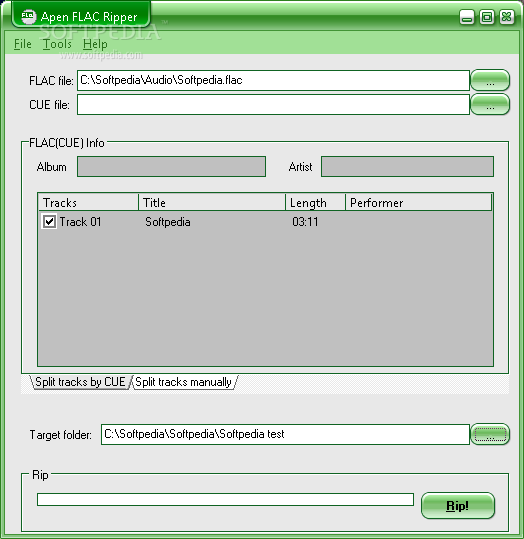The image size is (524, 539).
Task: Click the FLAC file path field
Action: click(273, 80)
